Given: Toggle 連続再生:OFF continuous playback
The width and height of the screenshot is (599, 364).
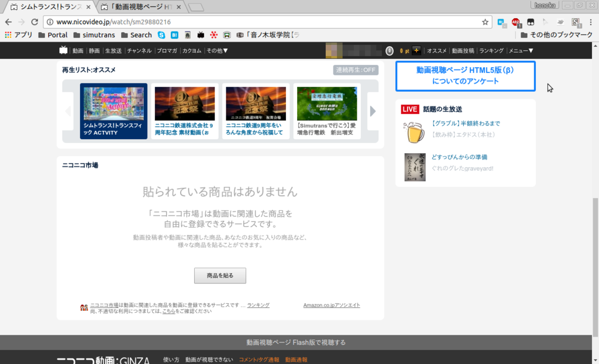Looking at the screenshot, I should tap(356, 70).
